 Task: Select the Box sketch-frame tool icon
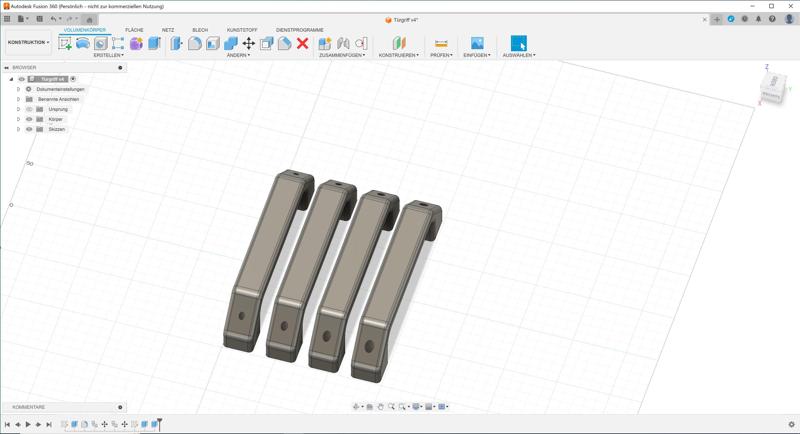(x=118, y=43)
